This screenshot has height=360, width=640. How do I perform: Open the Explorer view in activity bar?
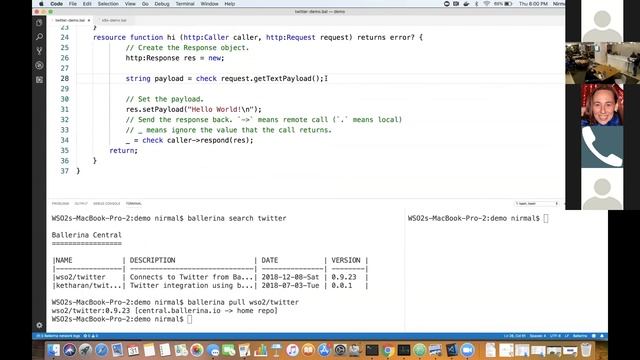[x=39, y=23]
